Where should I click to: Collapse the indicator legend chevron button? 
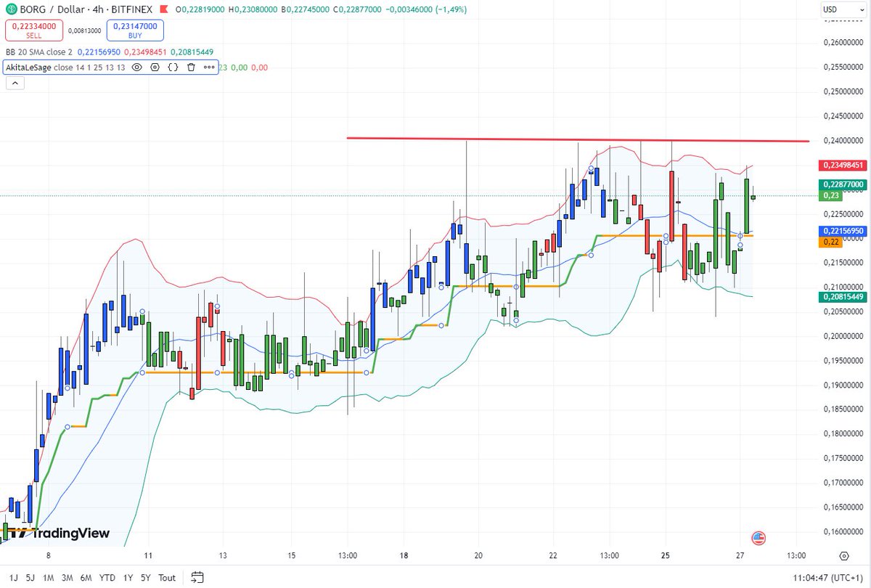(x=15, y=83)
